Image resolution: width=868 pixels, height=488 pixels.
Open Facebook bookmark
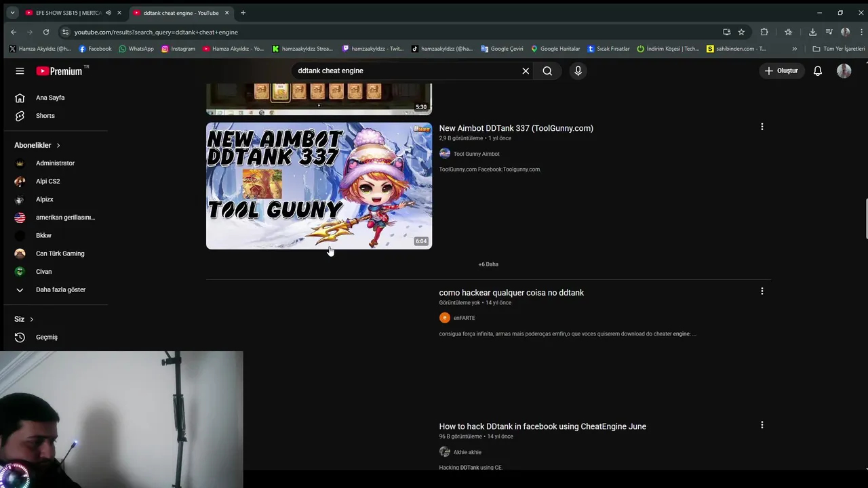coord(95,49)
